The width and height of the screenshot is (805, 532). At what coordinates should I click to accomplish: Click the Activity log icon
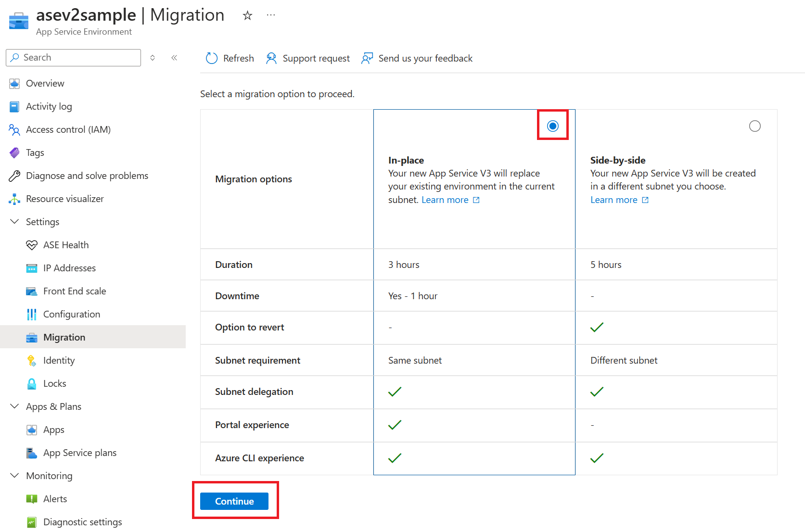point(14,107)
